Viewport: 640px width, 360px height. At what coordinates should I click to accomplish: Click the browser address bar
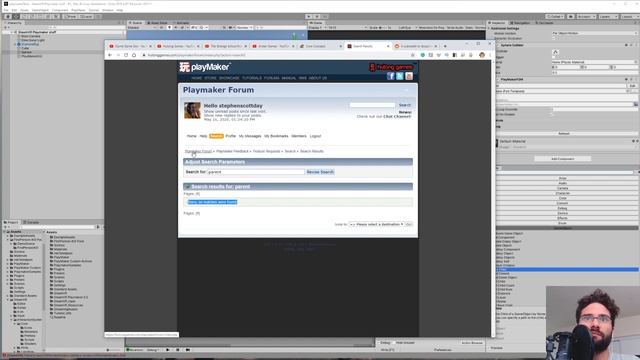coord(273,55)
